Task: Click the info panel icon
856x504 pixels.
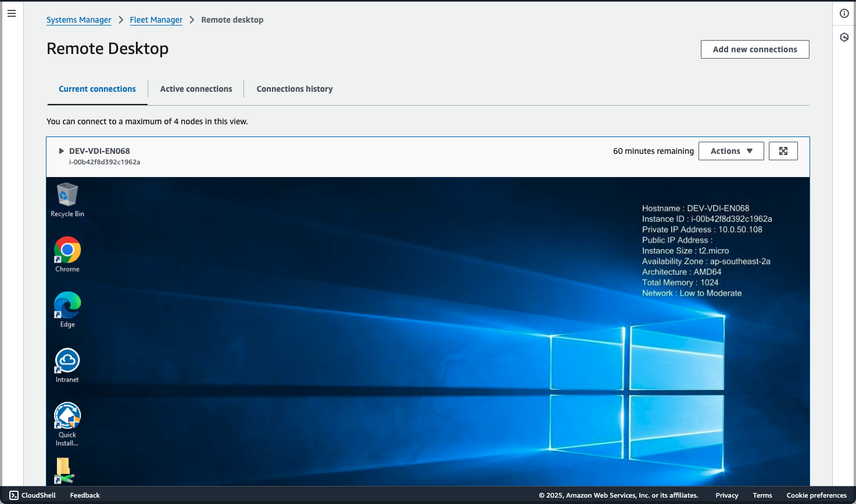Action: 844,13
